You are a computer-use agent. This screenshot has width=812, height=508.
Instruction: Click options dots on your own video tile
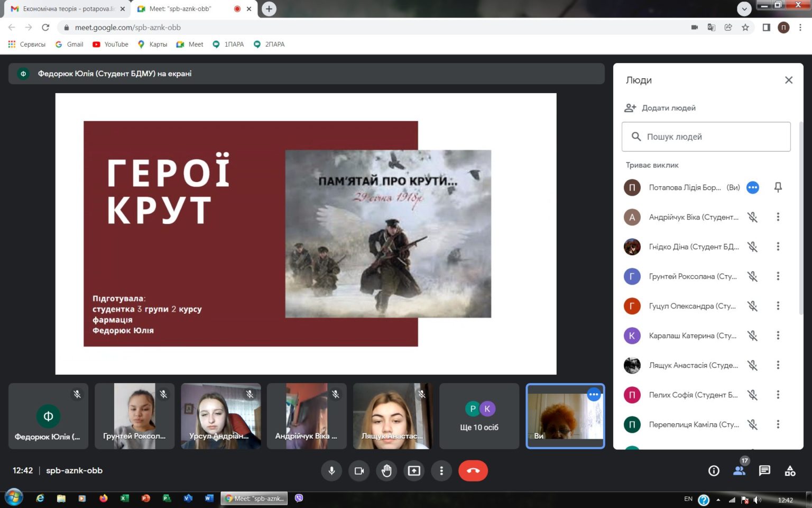coord(594,394)
